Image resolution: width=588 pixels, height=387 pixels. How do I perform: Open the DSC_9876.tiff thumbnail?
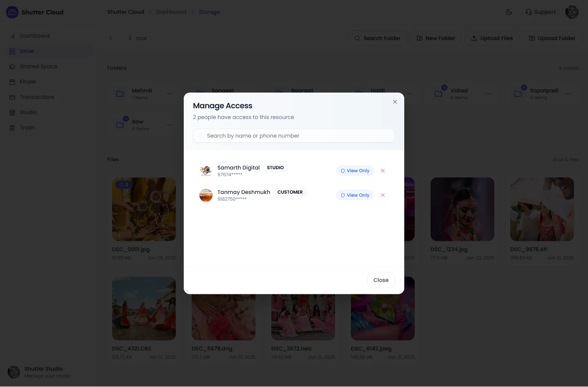point(542,209)
